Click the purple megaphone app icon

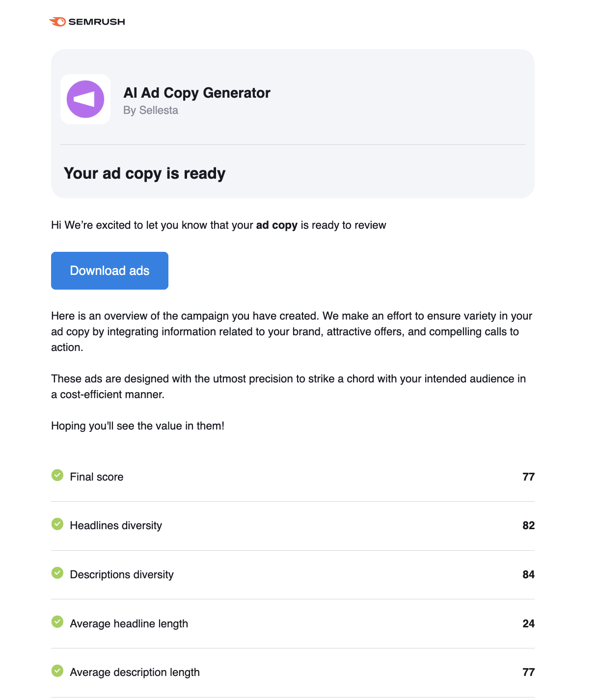pos(85,99)
